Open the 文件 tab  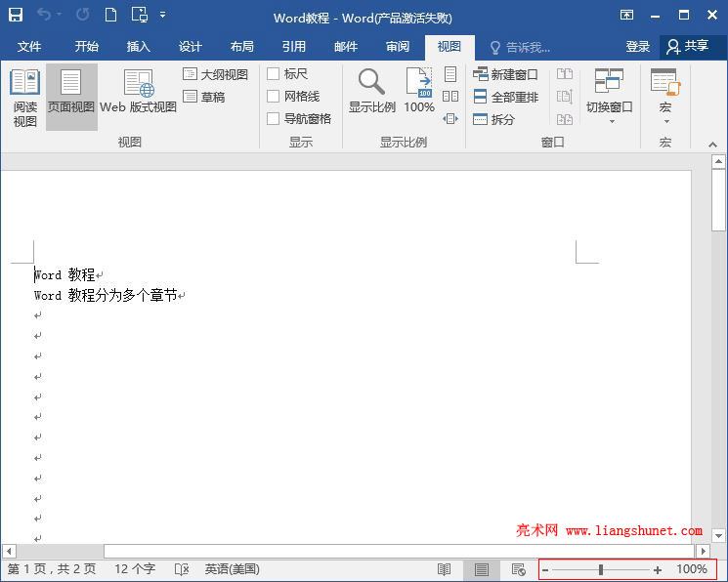coord(29,47)
